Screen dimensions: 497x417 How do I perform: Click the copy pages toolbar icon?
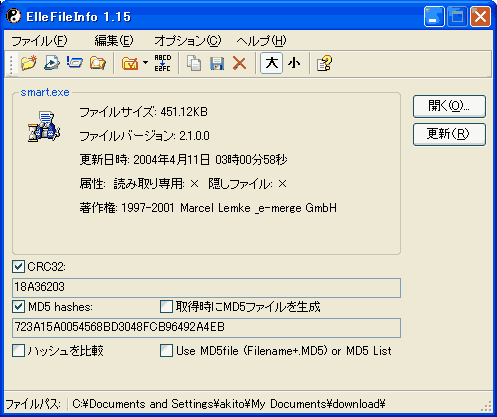(194, 63)
